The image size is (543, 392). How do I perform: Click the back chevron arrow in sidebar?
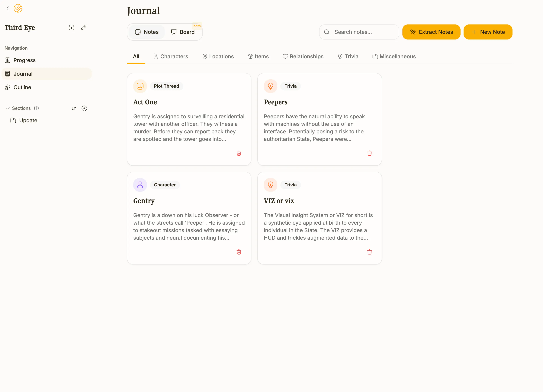(7, 8)
